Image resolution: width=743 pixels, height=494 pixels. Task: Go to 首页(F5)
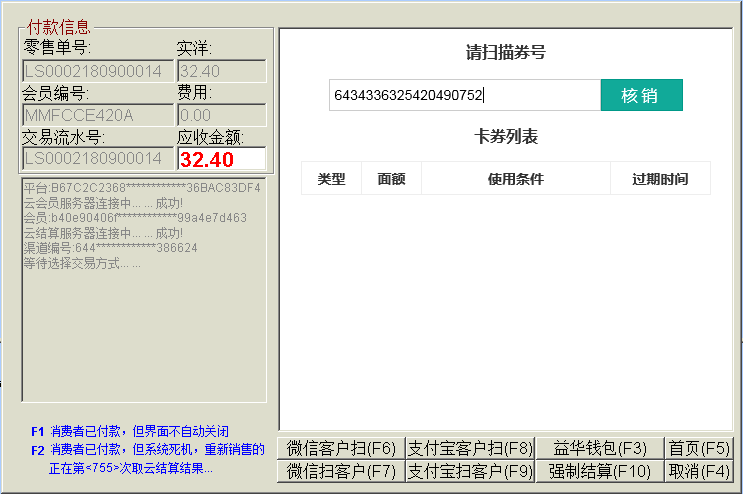pyautogui.click(x=699, y=448)
